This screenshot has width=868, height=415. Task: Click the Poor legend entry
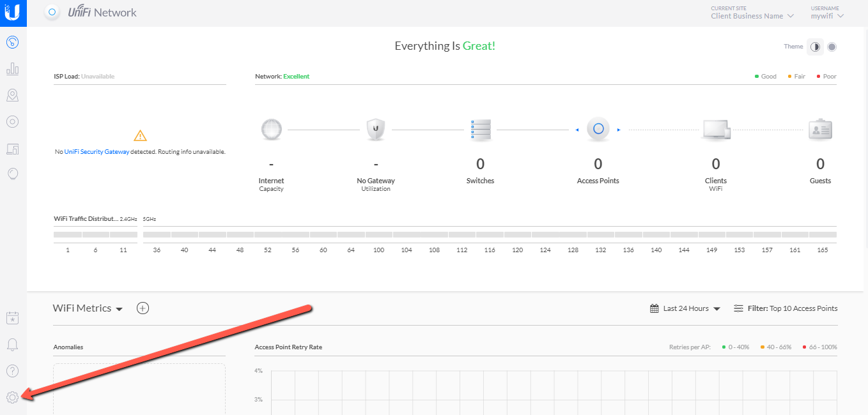coord(826,77)
